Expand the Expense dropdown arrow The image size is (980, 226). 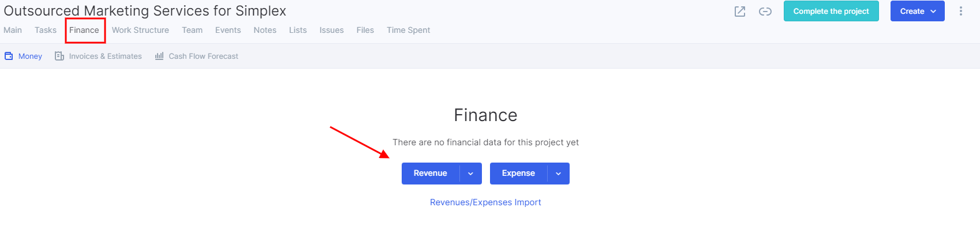[558, 174]
